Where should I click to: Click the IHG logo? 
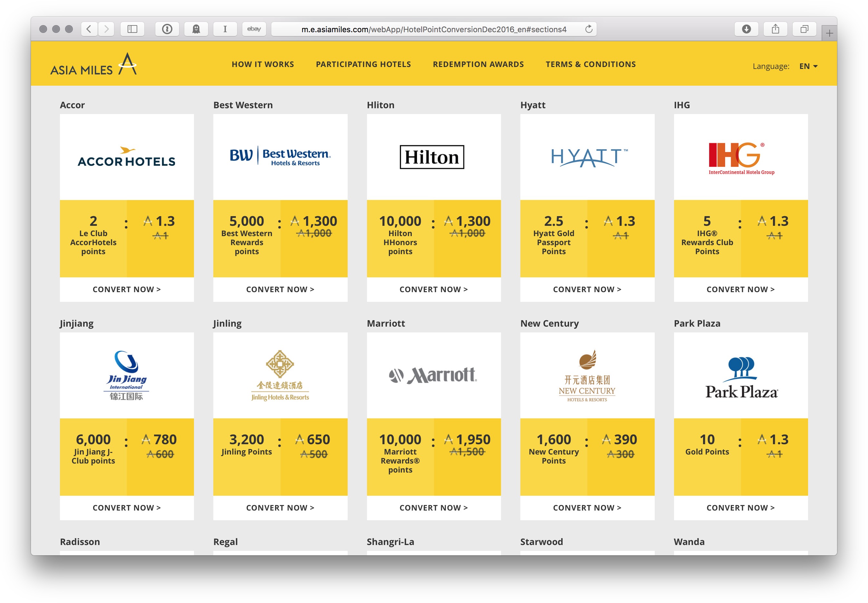point(741,158)
